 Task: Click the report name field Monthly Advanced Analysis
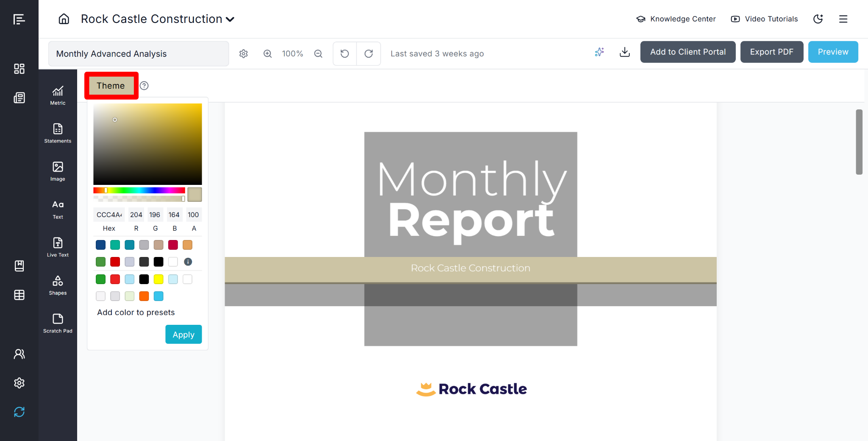(139, 54)
